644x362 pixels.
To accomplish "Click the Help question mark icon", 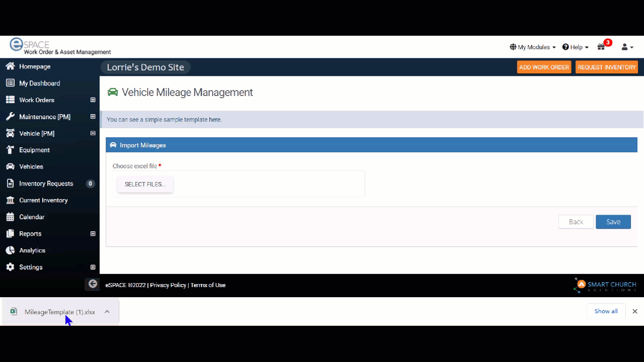I will click(566, 47).
